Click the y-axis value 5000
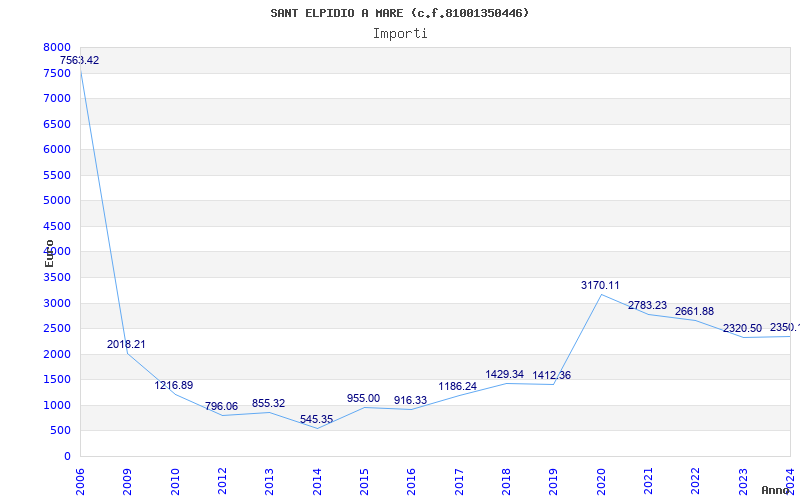The image size is (800, 500). pos(57,201)
